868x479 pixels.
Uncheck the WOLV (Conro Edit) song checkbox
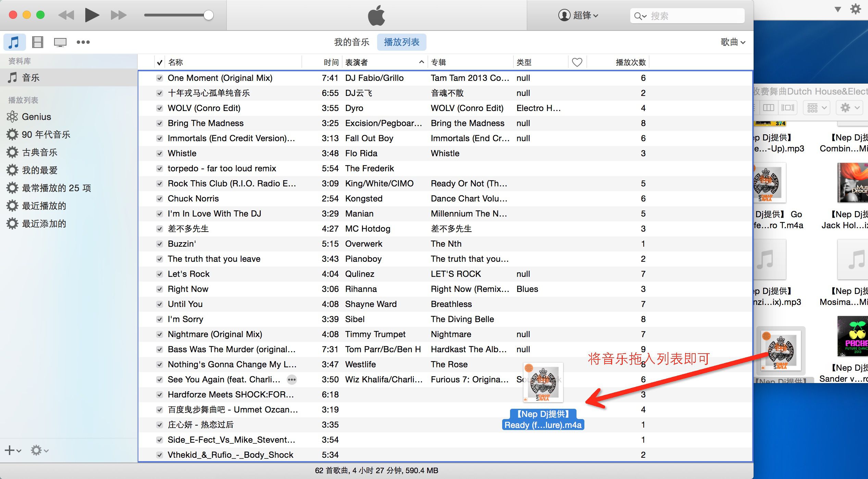pos(159,108)
